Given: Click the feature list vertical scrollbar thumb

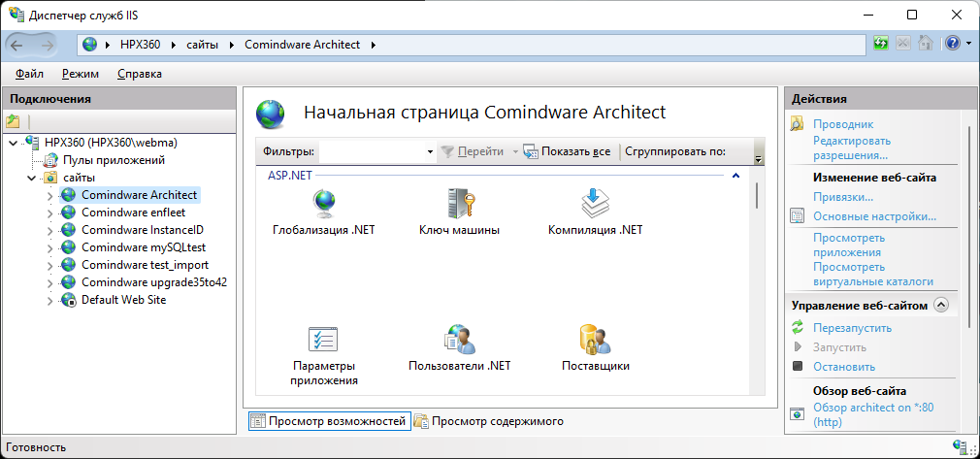Looking at the screenshot, I should (756, 194).
